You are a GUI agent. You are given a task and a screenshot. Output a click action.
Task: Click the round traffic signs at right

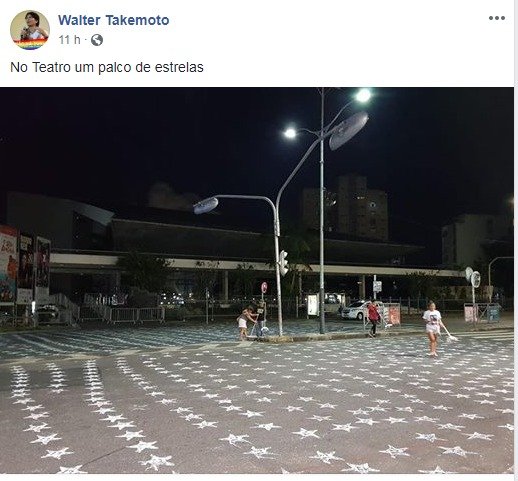[473, 277]
